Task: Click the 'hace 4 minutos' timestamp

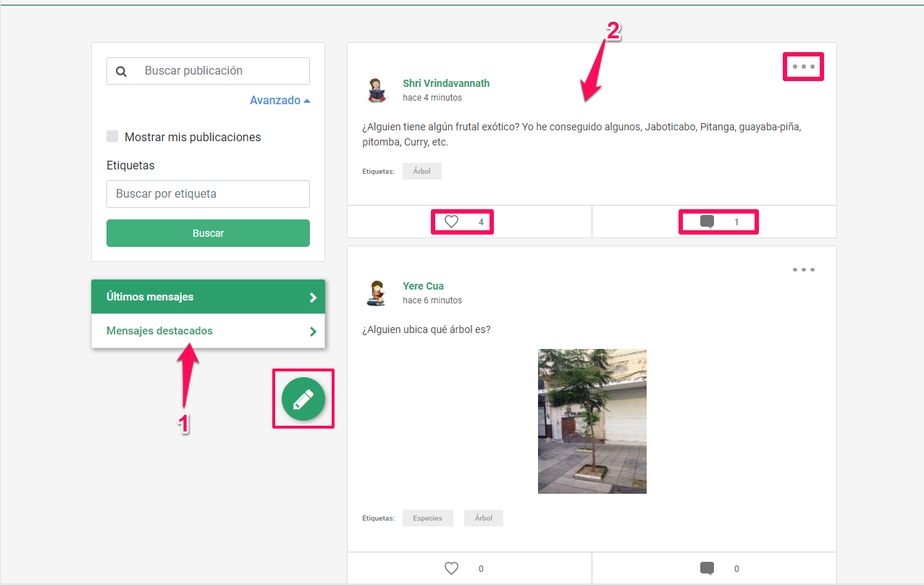Action: pos(432,98)
